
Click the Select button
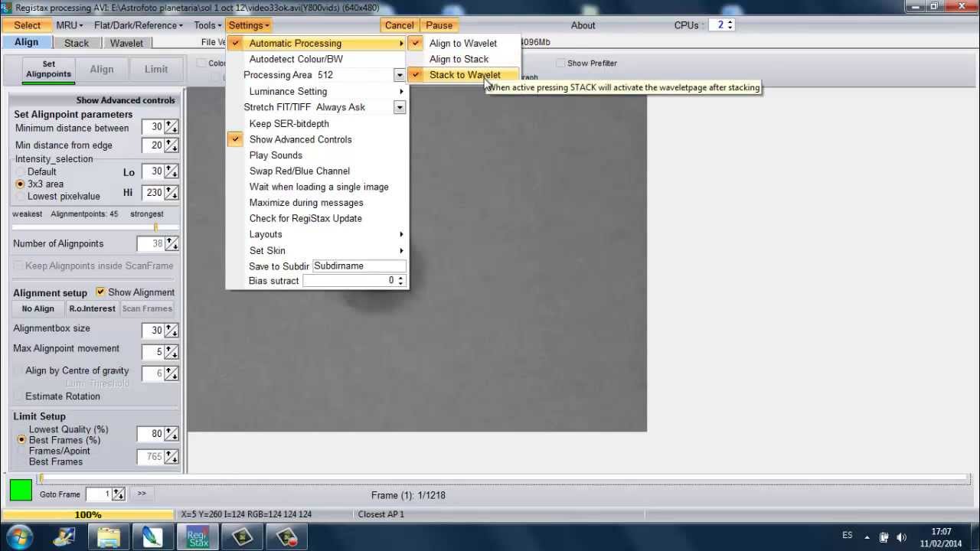point(27,25)
